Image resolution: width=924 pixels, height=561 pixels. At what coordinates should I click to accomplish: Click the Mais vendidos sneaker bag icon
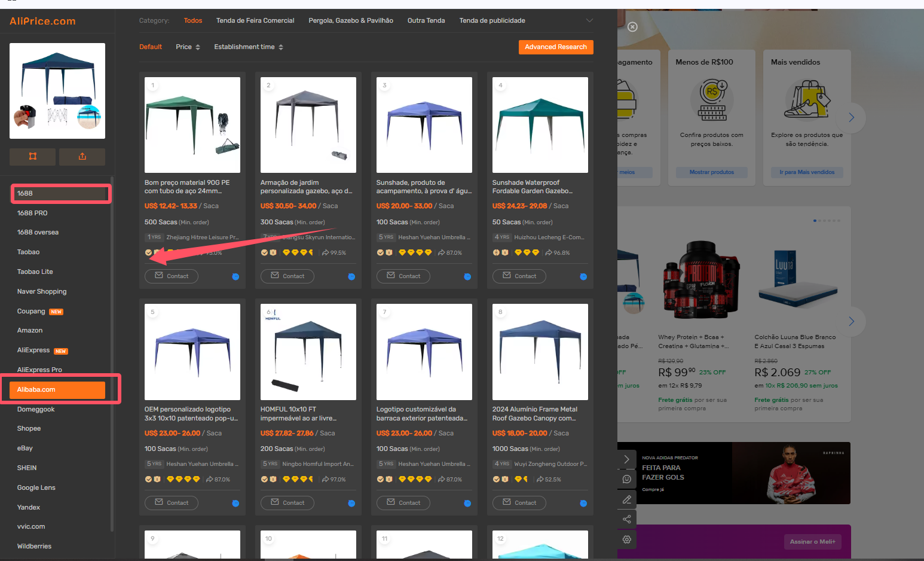[x=807, y=100]
